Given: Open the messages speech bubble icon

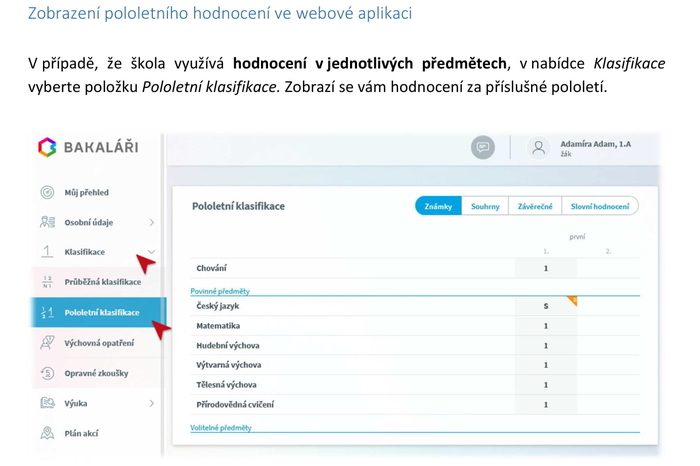Looking at the screenshot, I should [x=483, y=147].
